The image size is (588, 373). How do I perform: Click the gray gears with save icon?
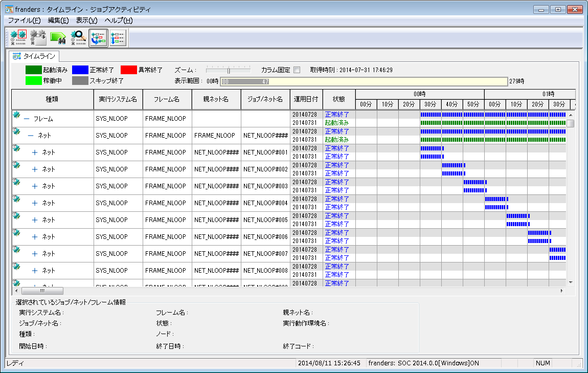click(x=38, y=38)
